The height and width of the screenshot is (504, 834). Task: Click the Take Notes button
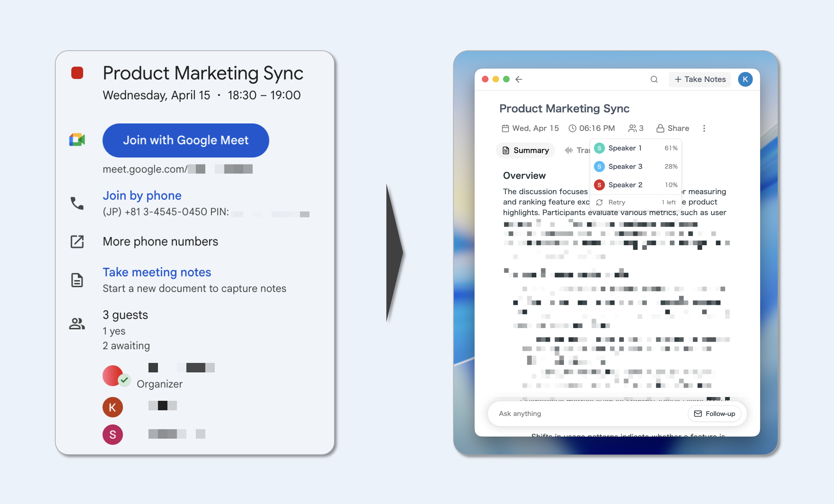click(x=700, y=79)
